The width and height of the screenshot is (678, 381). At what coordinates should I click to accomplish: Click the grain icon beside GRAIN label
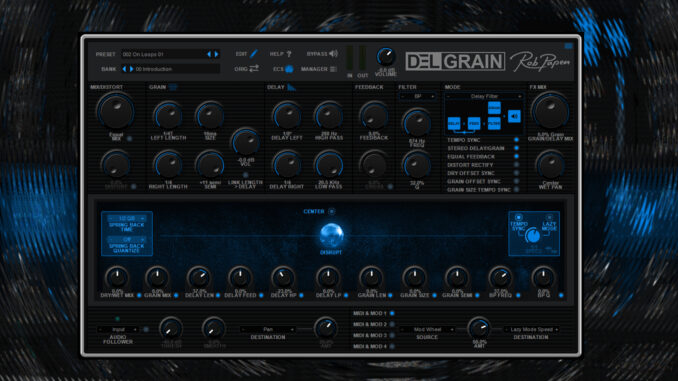[x=173, y=87]
